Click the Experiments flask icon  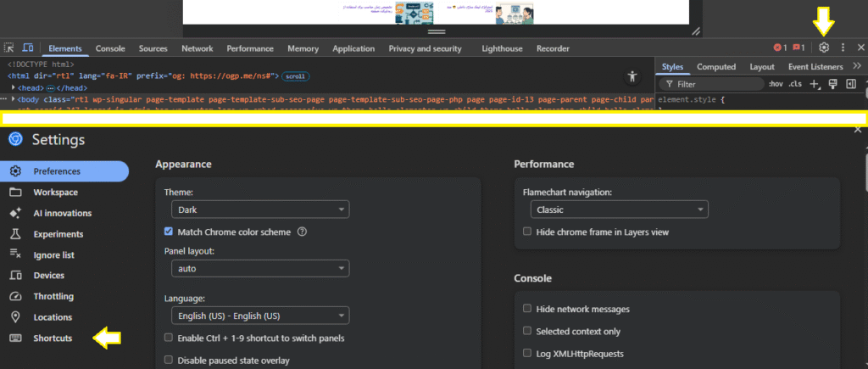pyautogui.click(x=15, y=234)
